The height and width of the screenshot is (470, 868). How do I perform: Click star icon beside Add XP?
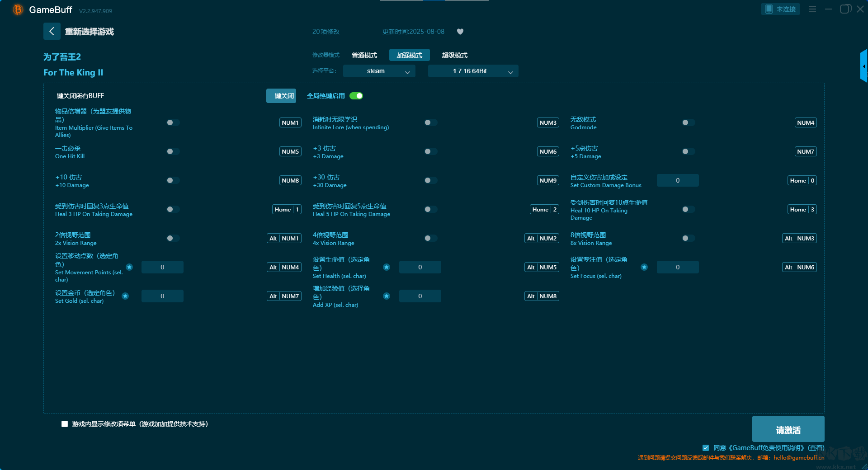(387, 296)
